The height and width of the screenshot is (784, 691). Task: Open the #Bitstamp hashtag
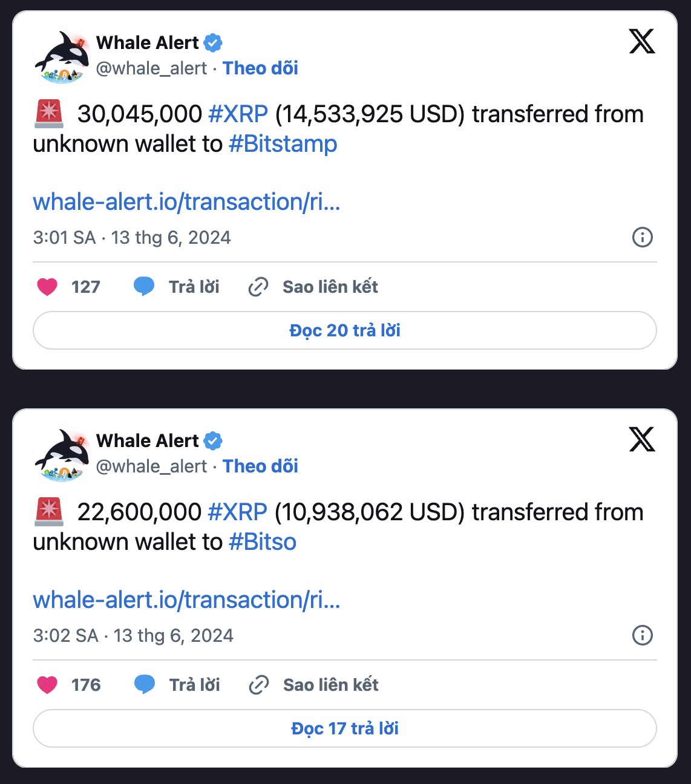click(283, 144)
